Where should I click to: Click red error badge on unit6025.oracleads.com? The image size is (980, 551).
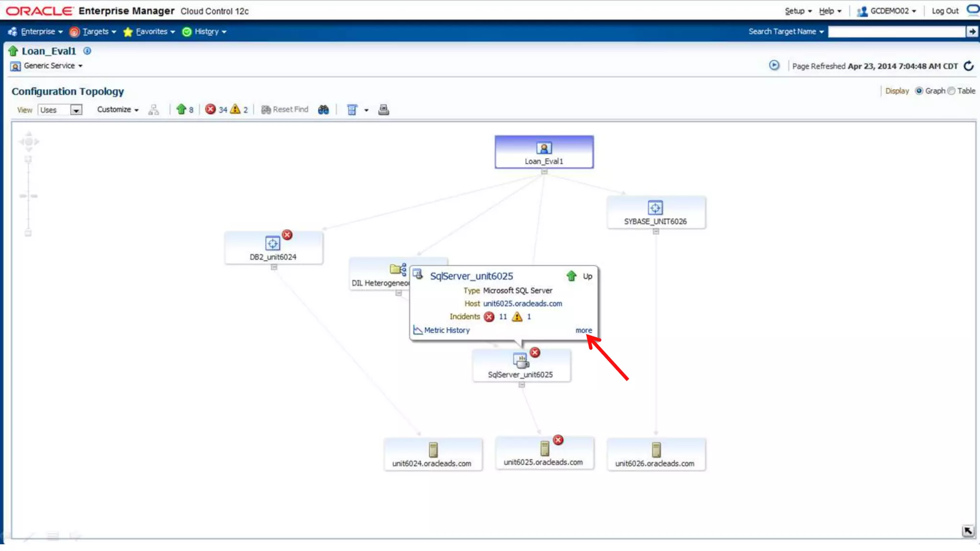tap(558, 440)
